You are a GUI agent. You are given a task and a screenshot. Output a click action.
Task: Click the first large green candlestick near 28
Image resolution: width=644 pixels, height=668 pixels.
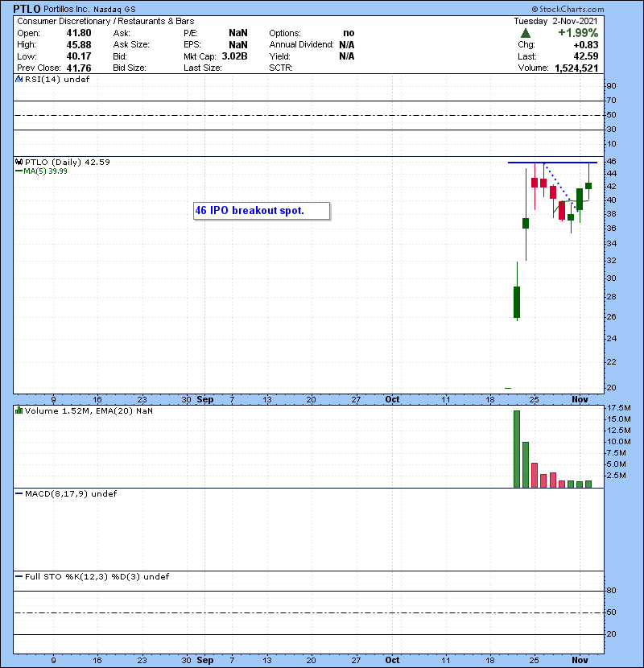point(517,302)
